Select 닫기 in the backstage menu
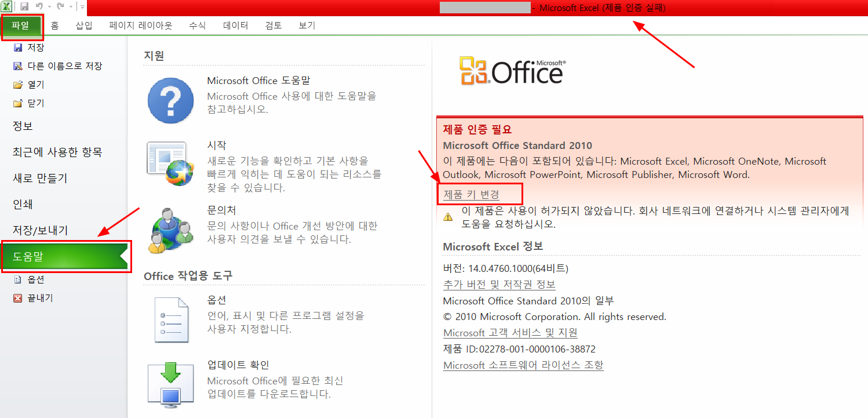 pos(36,103)
